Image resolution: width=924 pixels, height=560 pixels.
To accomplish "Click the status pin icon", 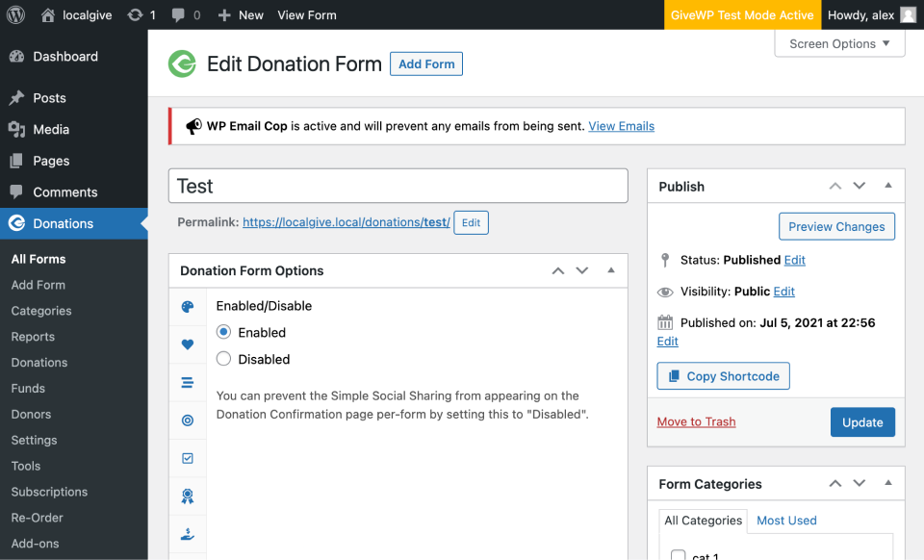I will (665, 260).
